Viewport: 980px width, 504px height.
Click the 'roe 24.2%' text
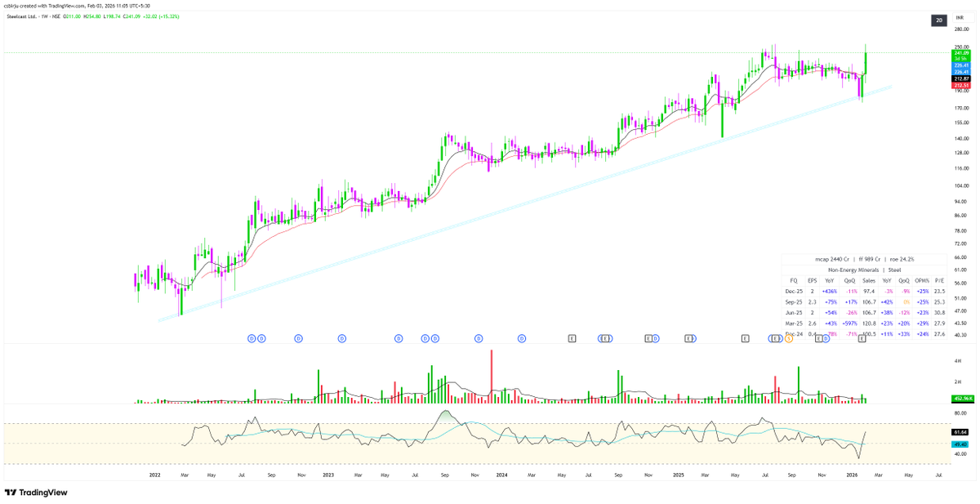(902, 259)
